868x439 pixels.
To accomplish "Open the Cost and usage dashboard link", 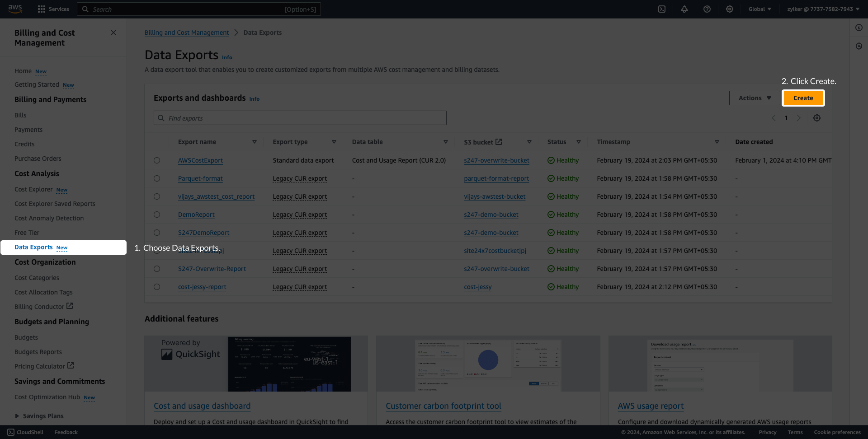I will point(202,406).
